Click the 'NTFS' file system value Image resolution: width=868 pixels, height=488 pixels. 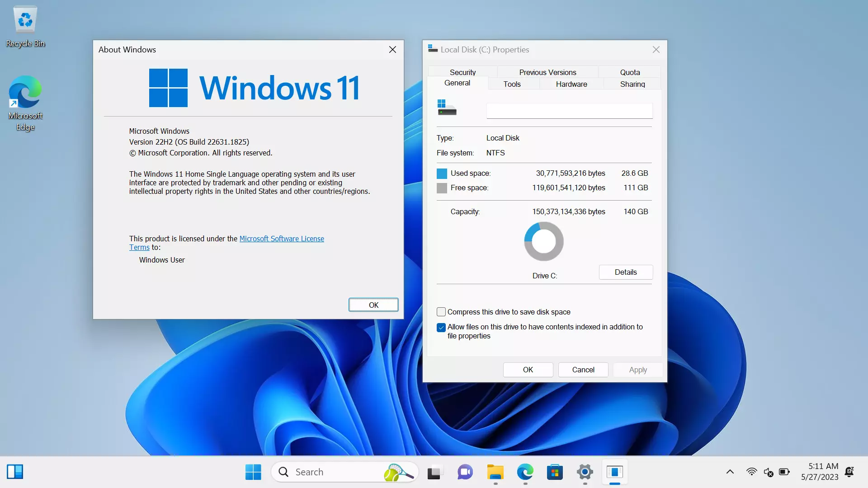click(495, 153)
